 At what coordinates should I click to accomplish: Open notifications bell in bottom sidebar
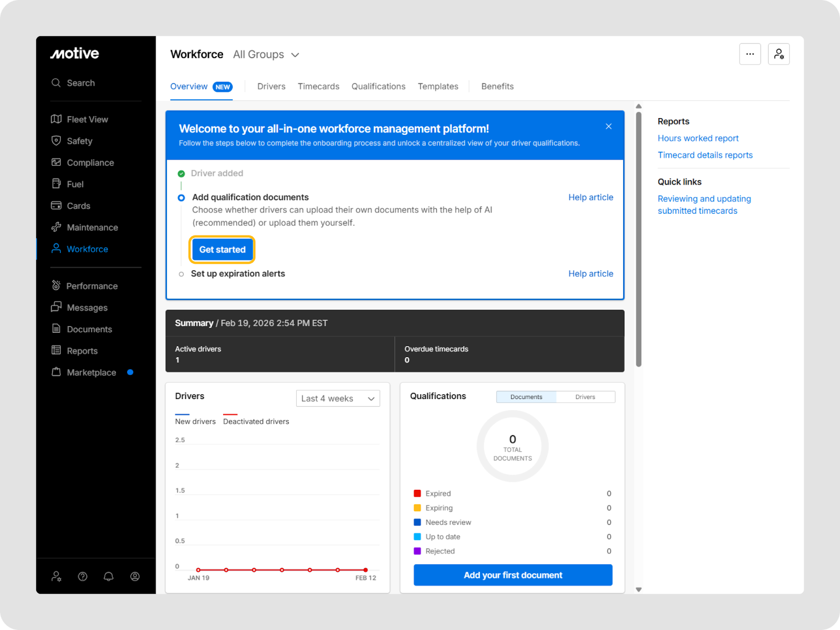pos(109,576)
